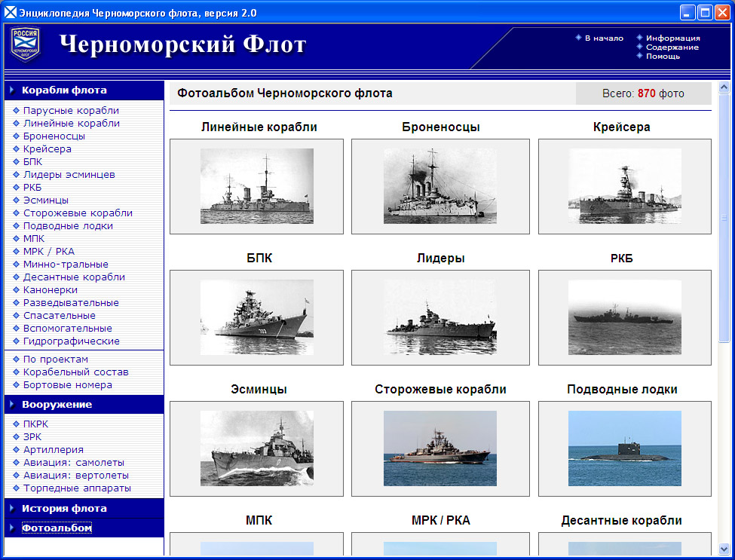Open Десантные корабли in the sidebar
The height and width of the screenshot is (560, 735).
[74, 277]
